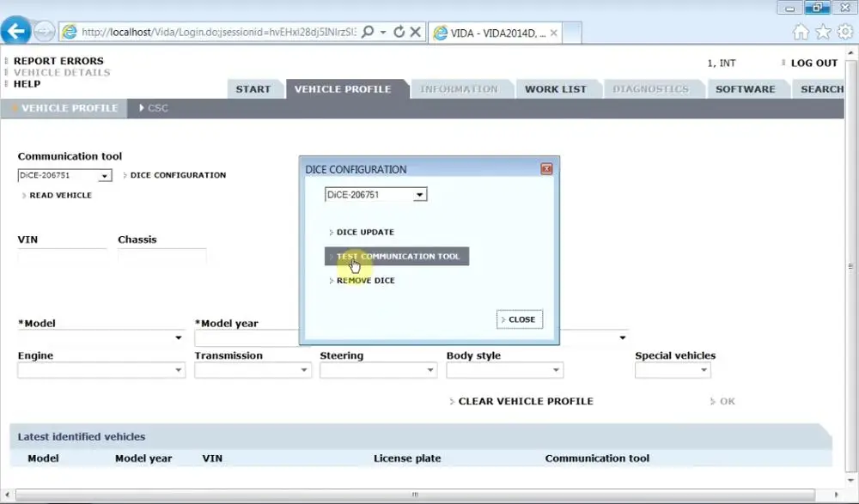859x504 pixels.
Task: Click the CLOSE button in dialog
Action: pyautogui.click(x=520, y=319)
